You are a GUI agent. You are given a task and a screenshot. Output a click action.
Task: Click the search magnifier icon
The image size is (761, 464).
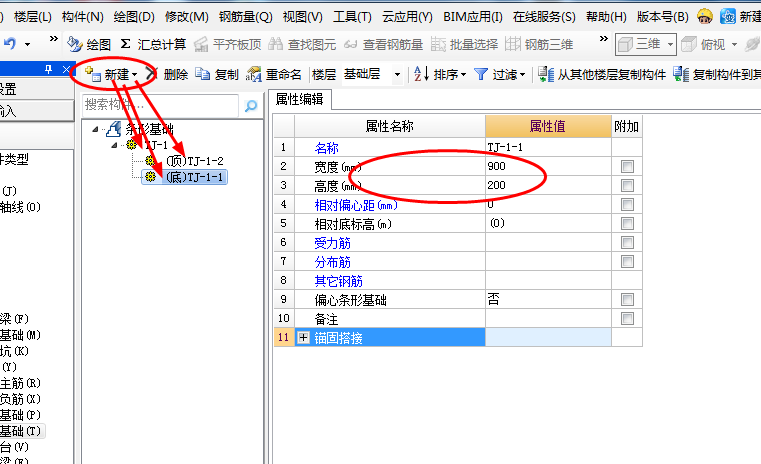(x=251, y=105)
